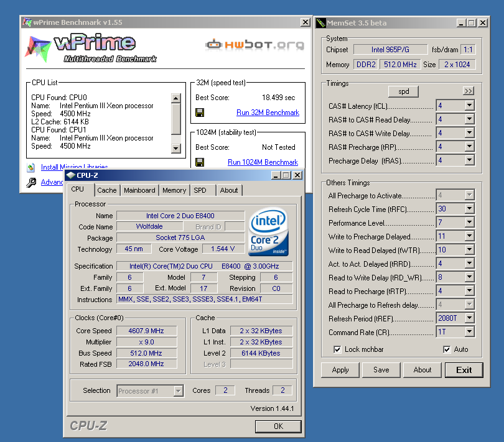Click the Name field Intel Core 2 Duo E8400
Viewport: 504px width, 442px height.
(x=180, y=216)
